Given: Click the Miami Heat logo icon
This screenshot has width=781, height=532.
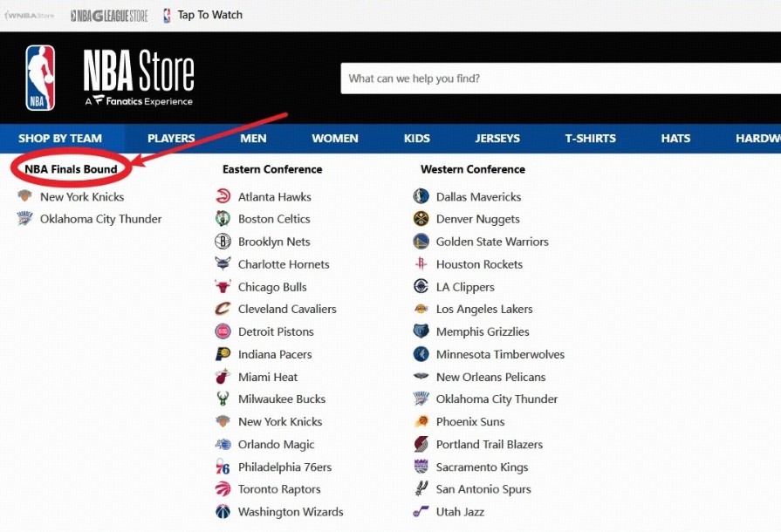Looking at the screenshot, I should (223, 377).
